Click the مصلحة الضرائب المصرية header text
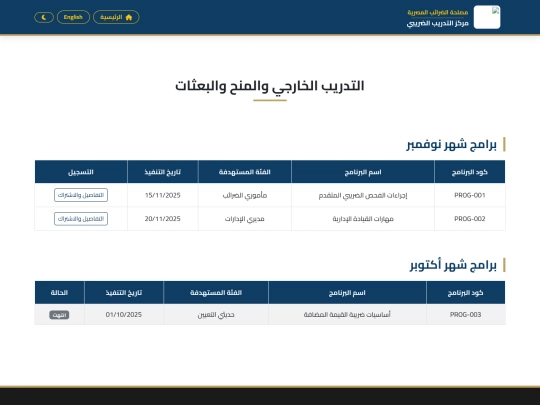Screen dimensions: 540x405 [x=438, y=12]
